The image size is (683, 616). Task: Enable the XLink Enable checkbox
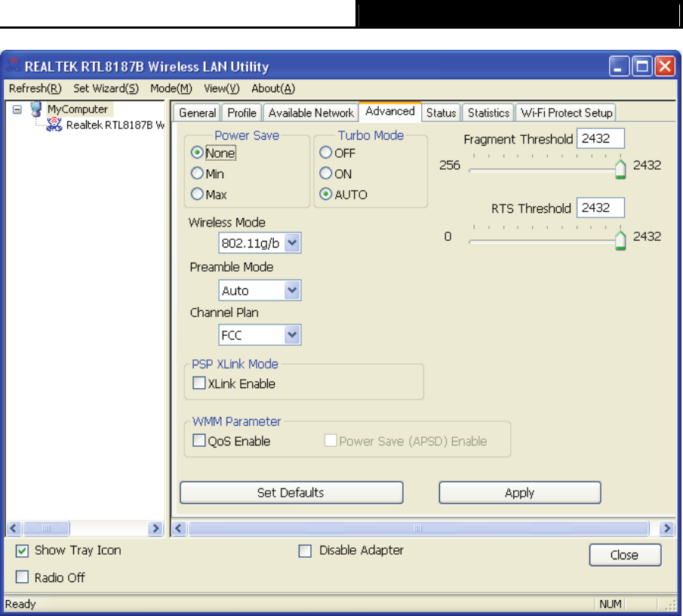[199, 383]
